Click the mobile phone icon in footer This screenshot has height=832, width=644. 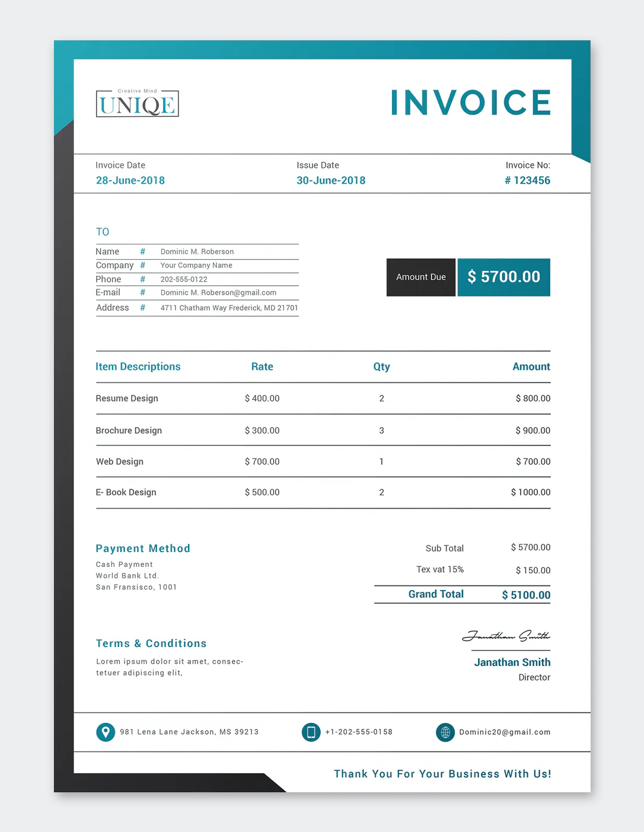click(x=311, y=732)
